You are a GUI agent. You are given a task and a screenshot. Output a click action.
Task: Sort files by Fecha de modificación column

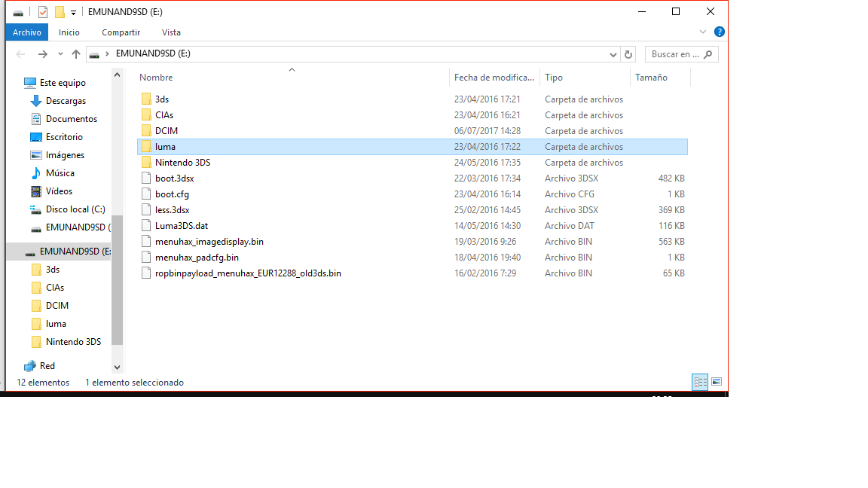pos(494,78)
